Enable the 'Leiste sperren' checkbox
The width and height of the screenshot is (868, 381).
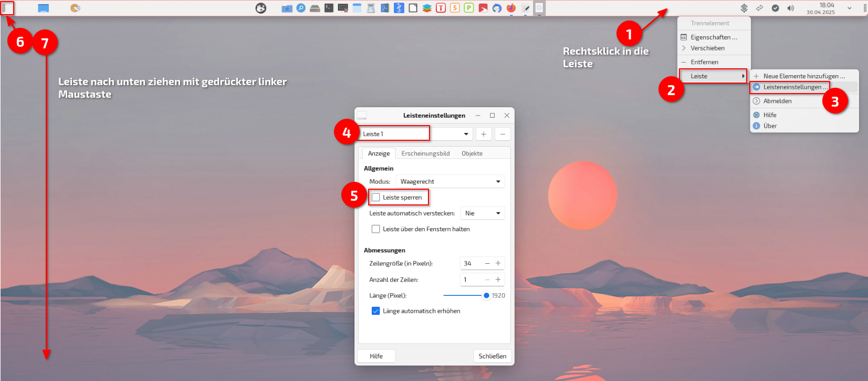click(x=376, y=198)
